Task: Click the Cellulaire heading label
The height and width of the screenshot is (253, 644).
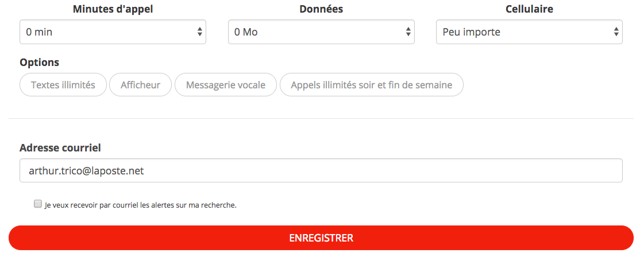Action: (x=530, y=9)
